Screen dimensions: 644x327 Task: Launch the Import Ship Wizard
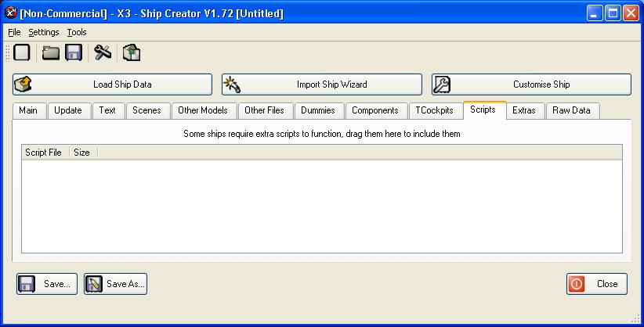tap(321, 84)
